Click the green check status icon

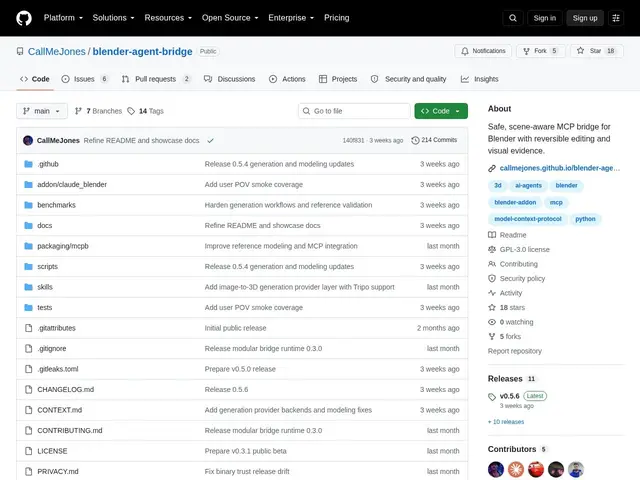click(210, 140)
